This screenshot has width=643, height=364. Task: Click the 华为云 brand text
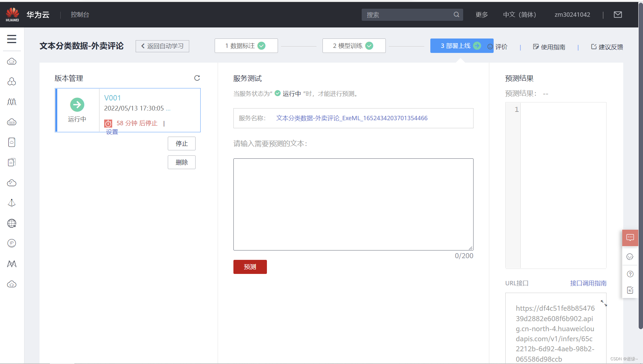tap(38, 15)
